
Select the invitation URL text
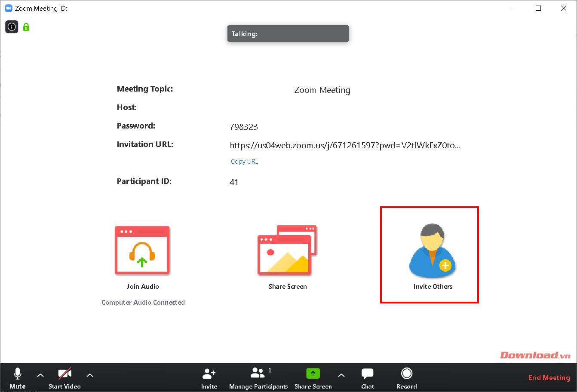click(345, 145)
